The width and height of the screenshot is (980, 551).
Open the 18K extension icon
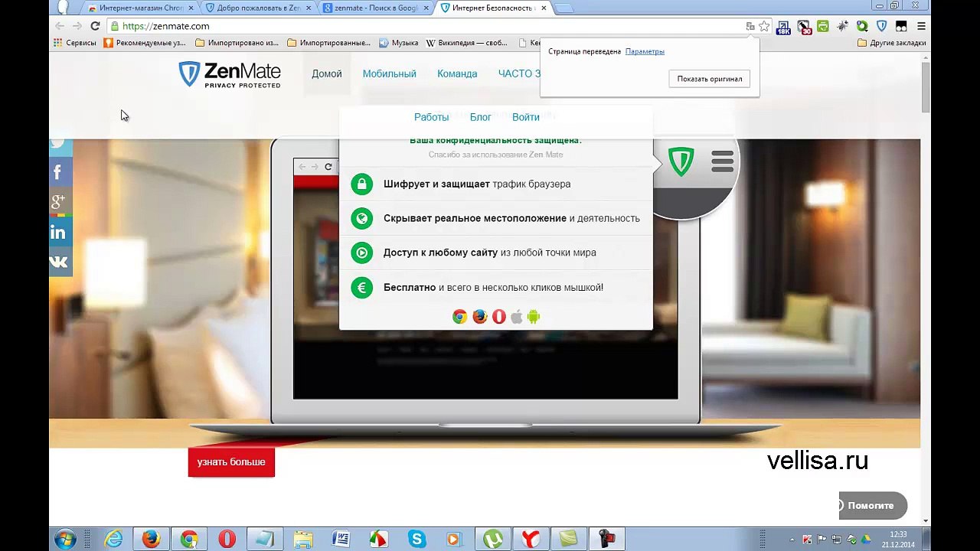[x=783, y=27]
